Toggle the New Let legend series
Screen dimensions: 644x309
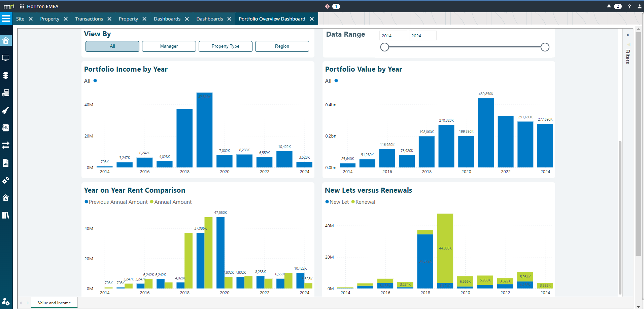pos(337,202)
